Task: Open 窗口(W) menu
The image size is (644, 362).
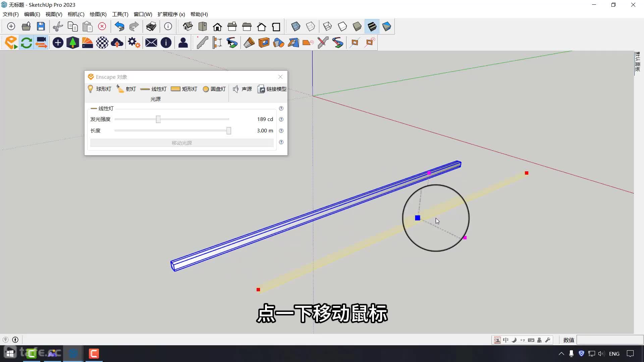Action: [143, 14]
